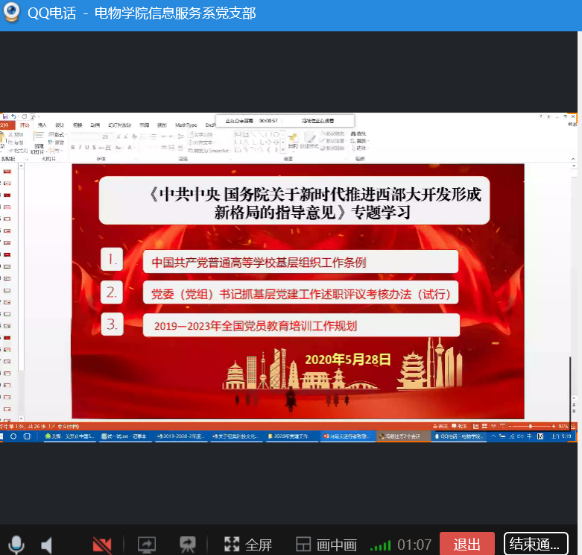Open the MathType ribbon tab

pyautogui.click(x=186, y=125)
